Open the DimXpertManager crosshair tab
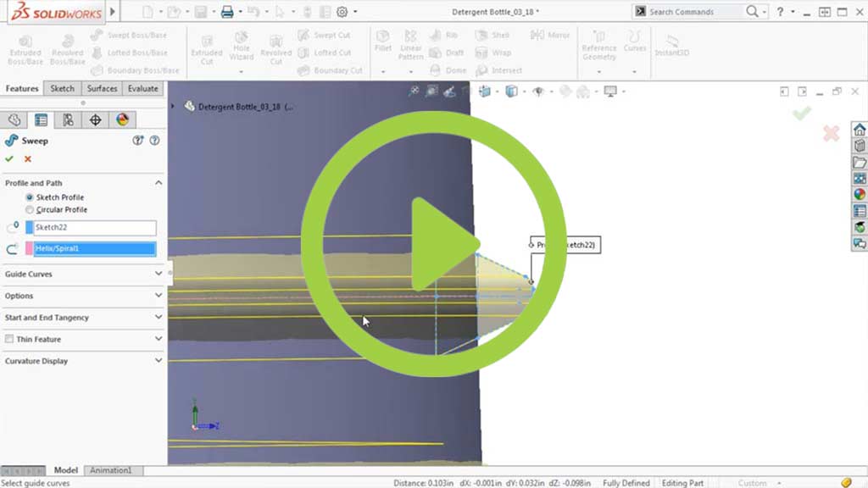Viewport: 868px width, 488px height. coord(95,120)
